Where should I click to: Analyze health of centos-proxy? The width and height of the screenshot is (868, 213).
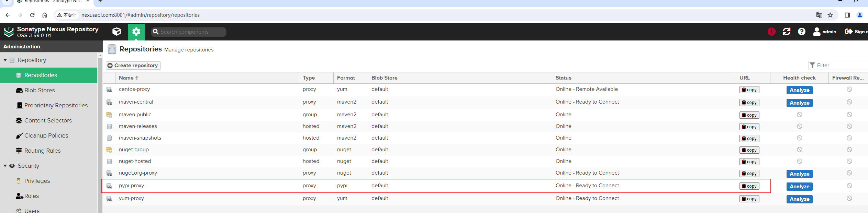click(x=799, y=90)
